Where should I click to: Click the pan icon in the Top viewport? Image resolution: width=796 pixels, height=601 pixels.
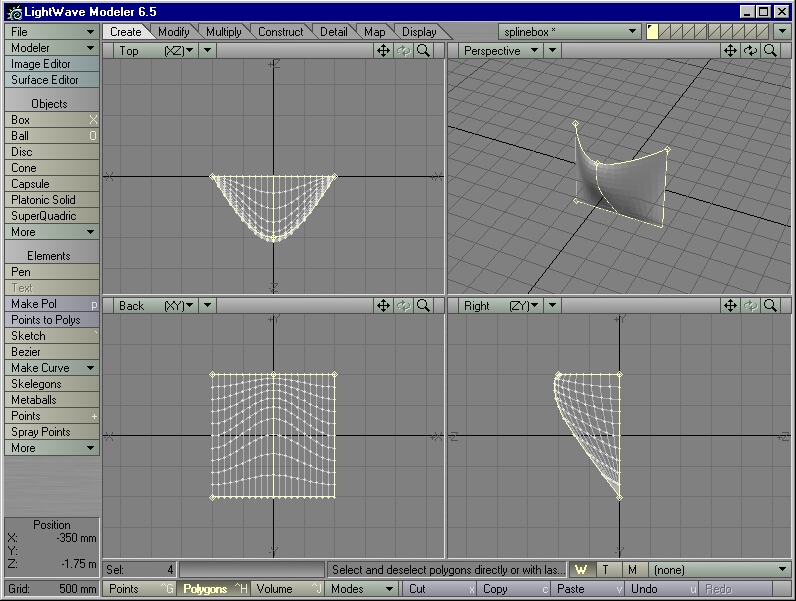[x=384, y=50]
